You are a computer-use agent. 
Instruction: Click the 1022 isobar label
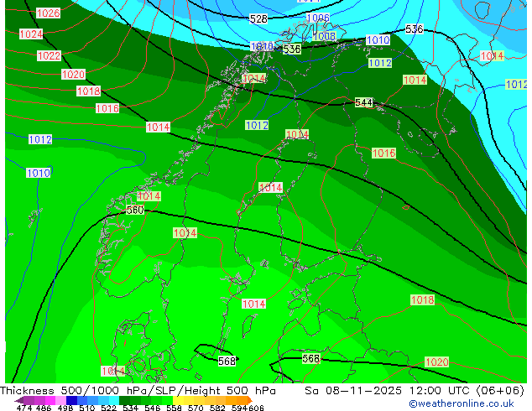[49, 55]
